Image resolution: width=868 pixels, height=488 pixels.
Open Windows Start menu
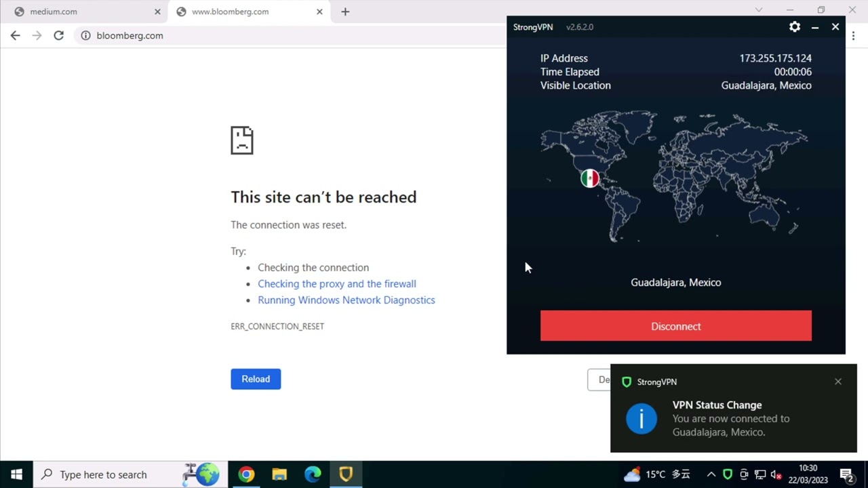pyautogui.click(x=16, y=474)
